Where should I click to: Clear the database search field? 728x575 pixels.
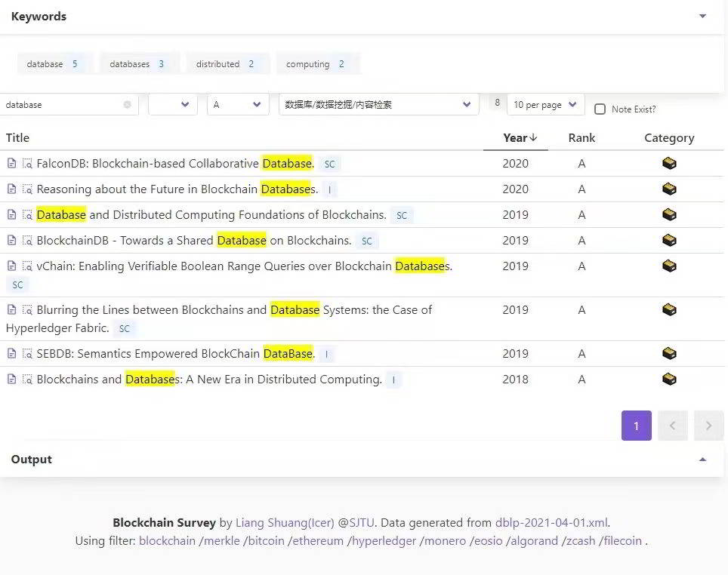[127, 105]
